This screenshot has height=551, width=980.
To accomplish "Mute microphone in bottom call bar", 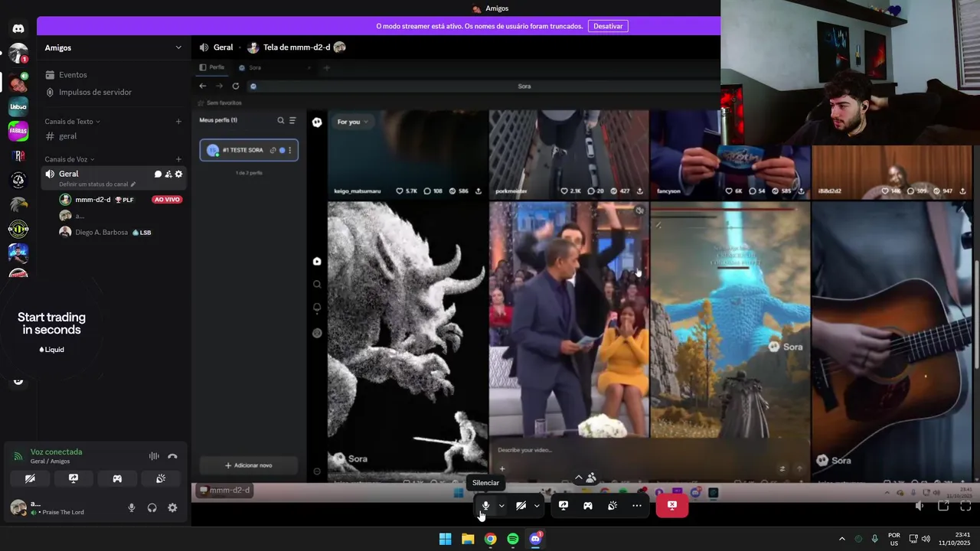I will [485, 506].
